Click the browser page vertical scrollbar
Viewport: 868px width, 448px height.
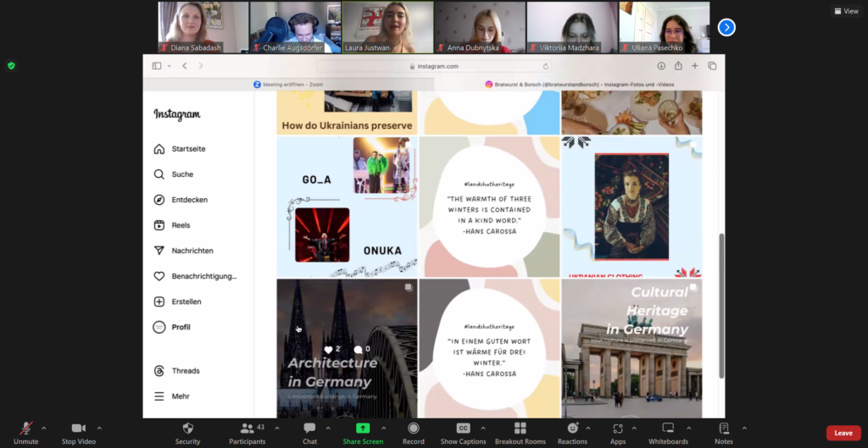pos(721,305)
